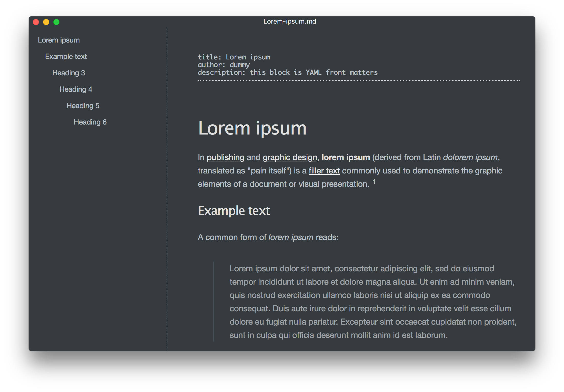Select the Lorem ipsum outline entry

[x=59, y=40]
